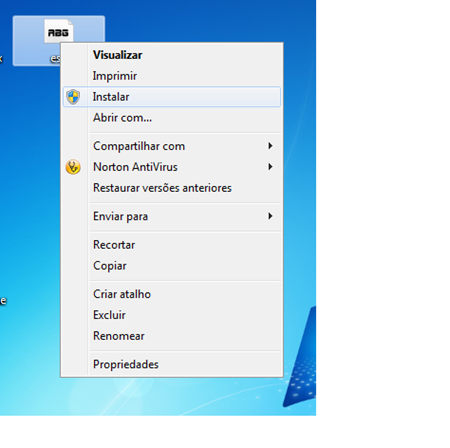Select Restaurar versões anteriores
The image size is (450, 448).
tap(172, 188)
